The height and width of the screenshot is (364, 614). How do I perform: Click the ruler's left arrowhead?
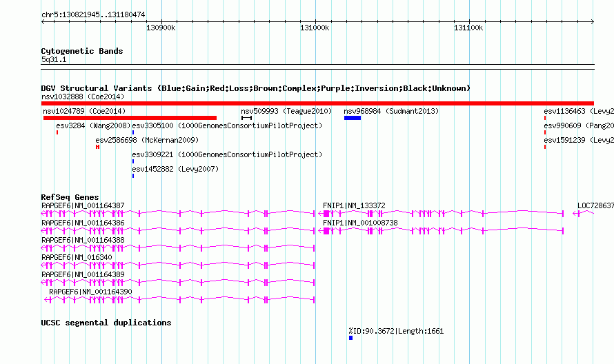(43, 22)
